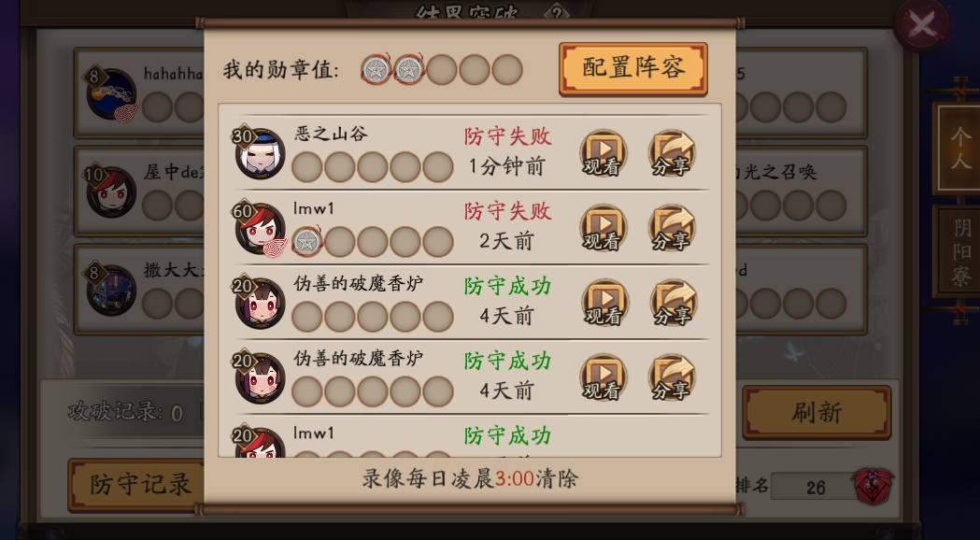Watch replay of lmw1 failed defense
The width and height of the screenshot is (980, 540).
point(604,228)
